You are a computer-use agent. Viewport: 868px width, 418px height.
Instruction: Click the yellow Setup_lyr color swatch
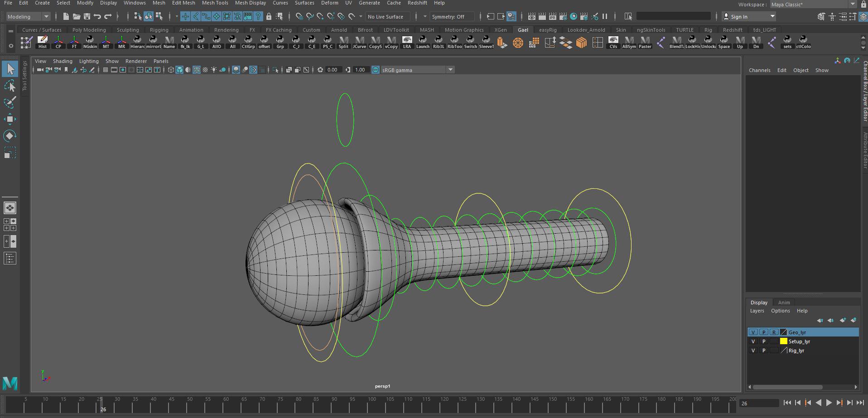783,341
